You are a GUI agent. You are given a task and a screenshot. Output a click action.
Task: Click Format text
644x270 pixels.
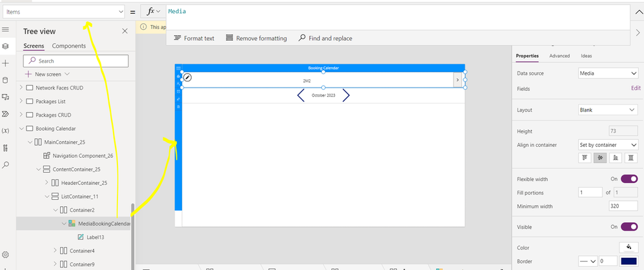coord(194,38)
